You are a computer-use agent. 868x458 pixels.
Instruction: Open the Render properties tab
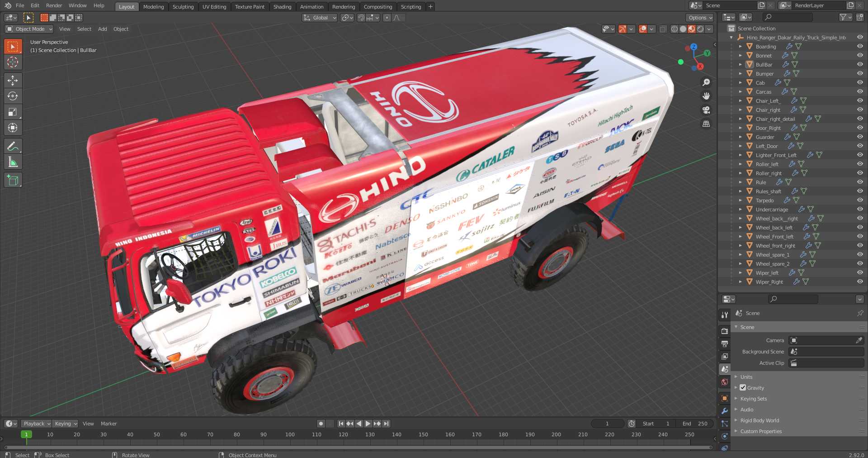[725, 331]
